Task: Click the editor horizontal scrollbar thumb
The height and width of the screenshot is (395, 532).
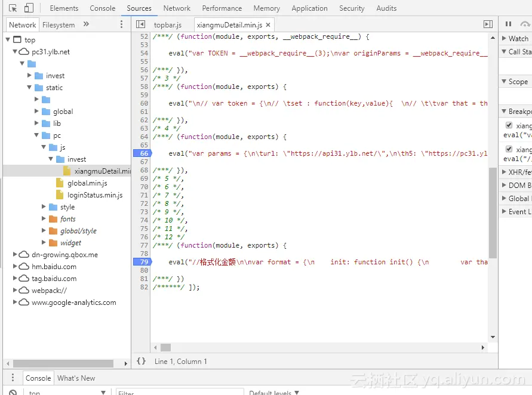Action: pos(165,347)
